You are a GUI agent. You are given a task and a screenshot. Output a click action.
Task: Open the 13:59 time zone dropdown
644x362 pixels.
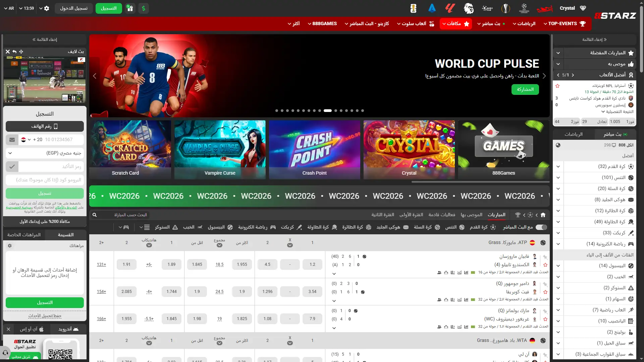26,8
